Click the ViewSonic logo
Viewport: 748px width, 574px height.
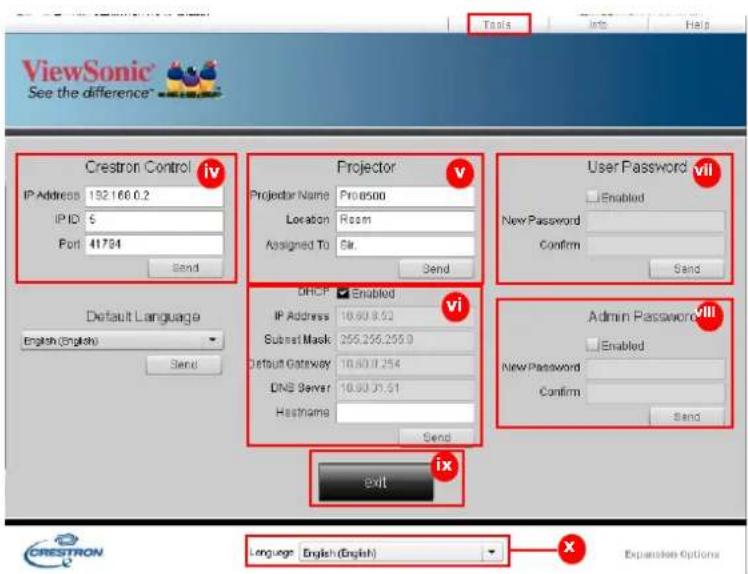point(122,79)
